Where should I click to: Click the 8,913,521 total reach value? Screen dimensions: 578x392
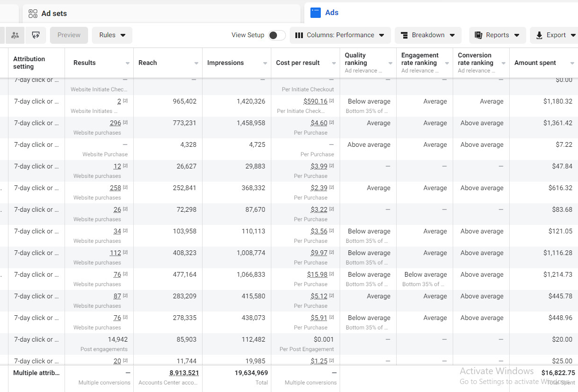tap(184, 373)
